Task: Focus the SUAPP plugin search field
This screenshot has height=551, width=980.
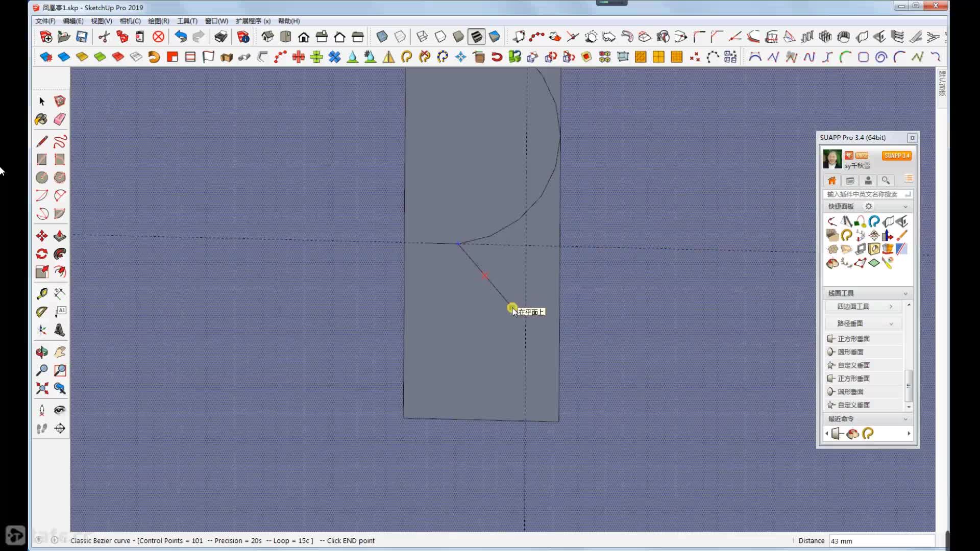Action: [868, 194]
